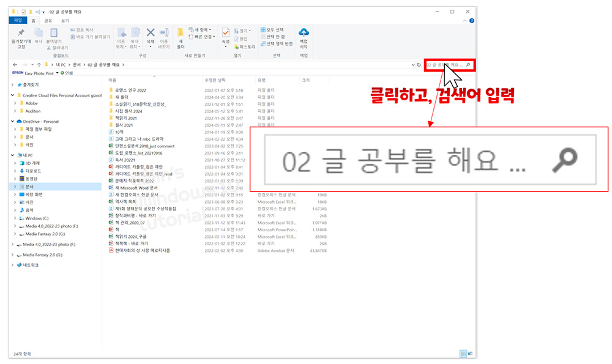
Task: Collapse the OneDrive - Personal tree node
Action: click(x=12, y=121)
